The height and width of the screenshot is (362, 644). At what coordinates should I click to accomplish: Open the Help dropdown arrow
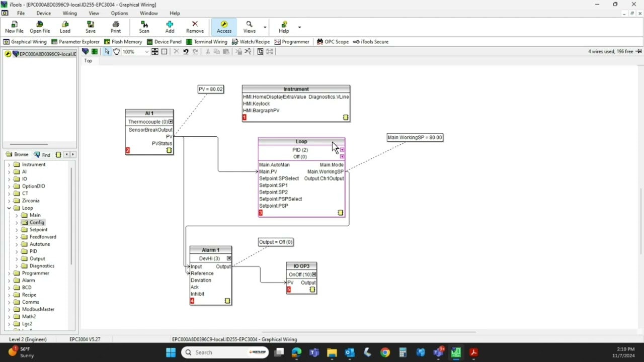click(x=299, y=27)
